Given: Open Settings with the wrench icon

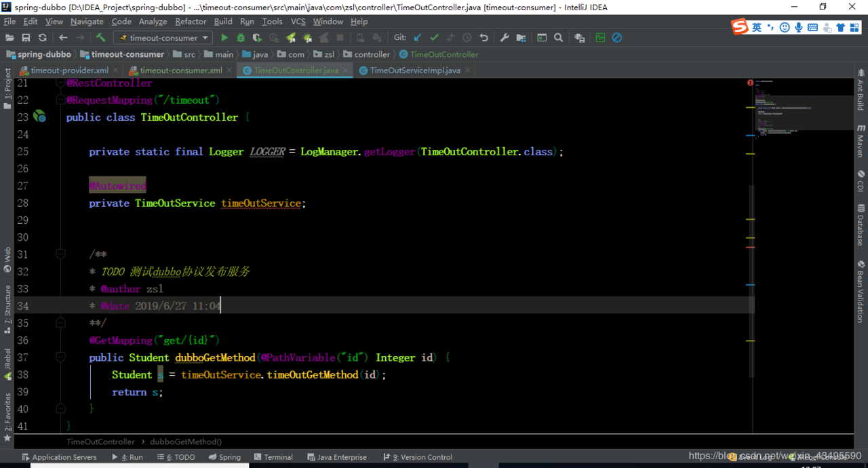Looking at the screenshot, I should coord(505,38).
